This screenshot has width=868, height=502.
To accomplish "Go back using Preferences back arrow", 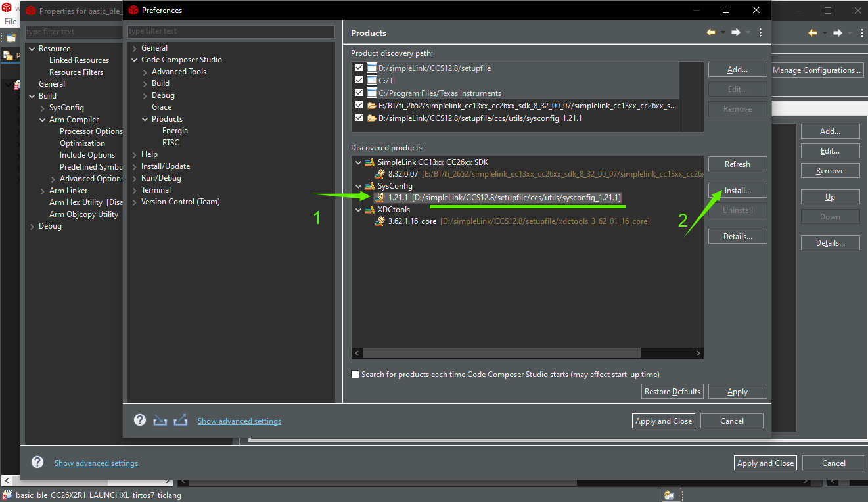I will point(711,32).
